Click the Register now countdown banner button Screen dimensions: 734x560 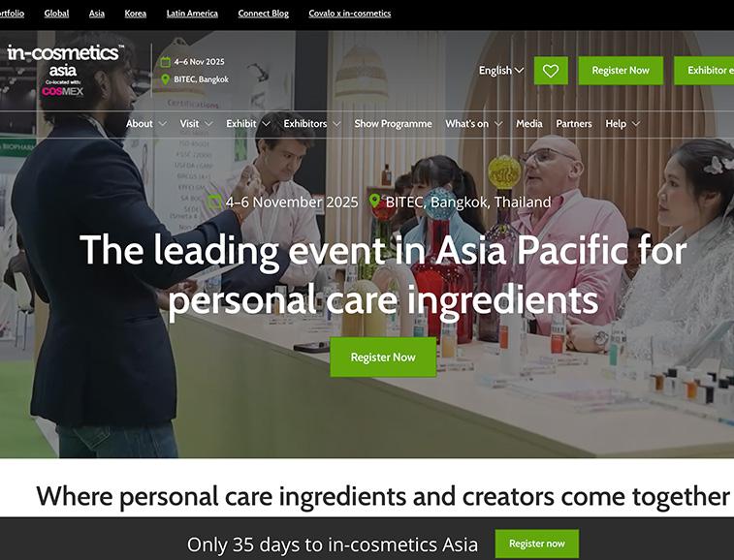click(537, 544)
